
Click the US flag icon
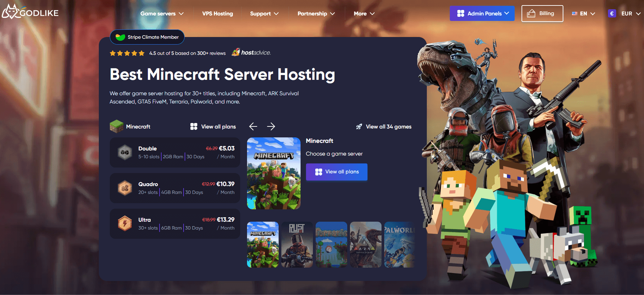[575, 14]
